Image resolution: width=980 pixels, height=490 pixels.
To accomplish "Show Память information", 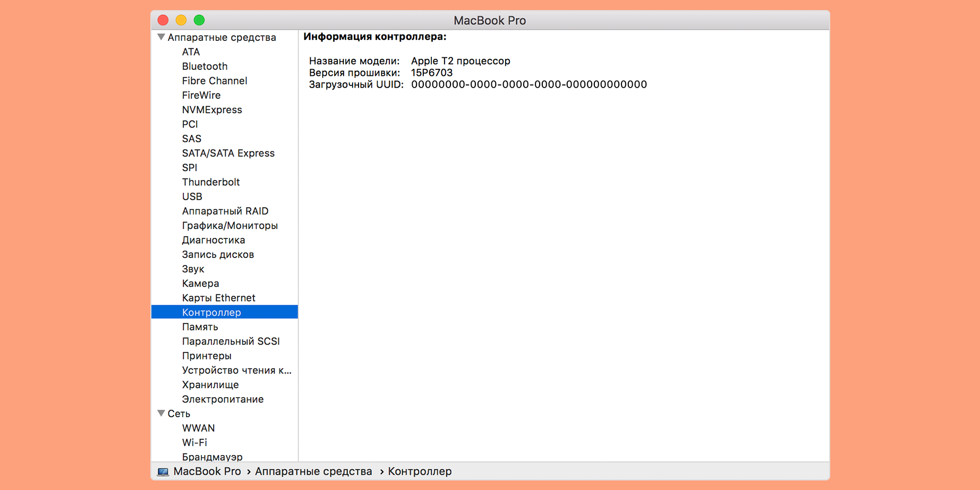I will click(x=200, y=327).
